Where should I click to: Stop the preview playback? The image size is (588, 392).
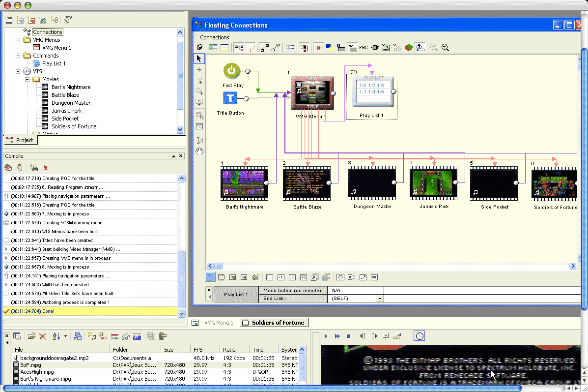click(348, 336)
